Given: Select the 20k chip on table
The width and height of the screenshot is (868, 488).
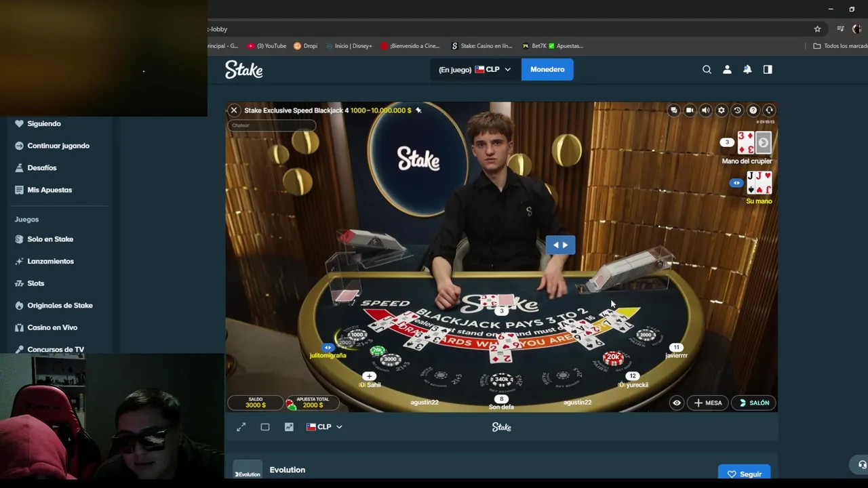Looking at the screenshot, I should [x=614, y=357].
